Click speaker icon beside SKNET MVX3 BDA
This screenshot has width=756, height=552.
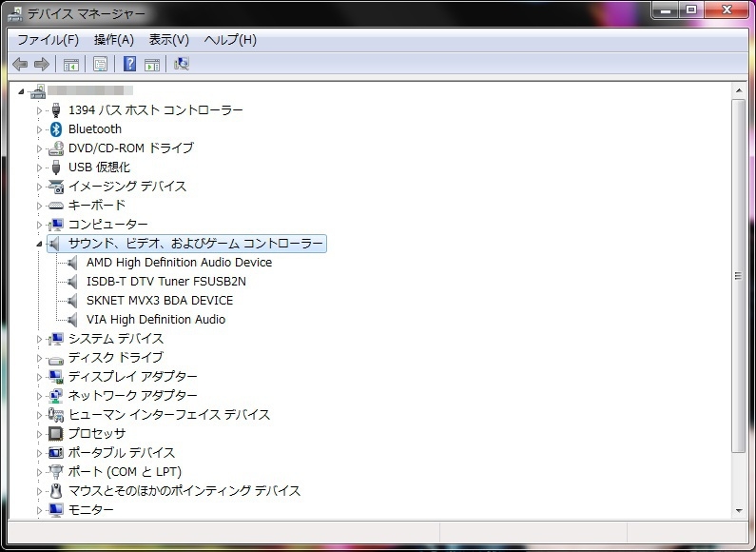click(x=72, y=301)
